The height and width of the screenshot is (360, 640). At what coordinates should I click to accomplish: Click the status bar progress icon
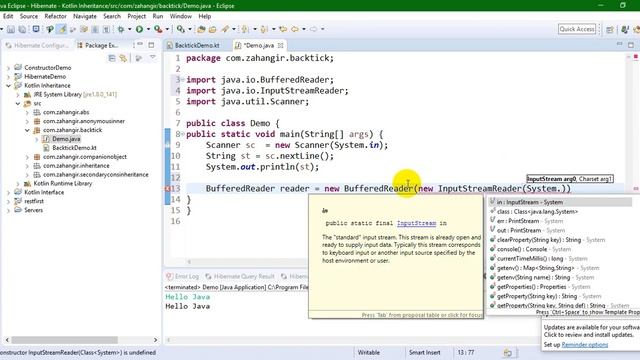[507, 353]
